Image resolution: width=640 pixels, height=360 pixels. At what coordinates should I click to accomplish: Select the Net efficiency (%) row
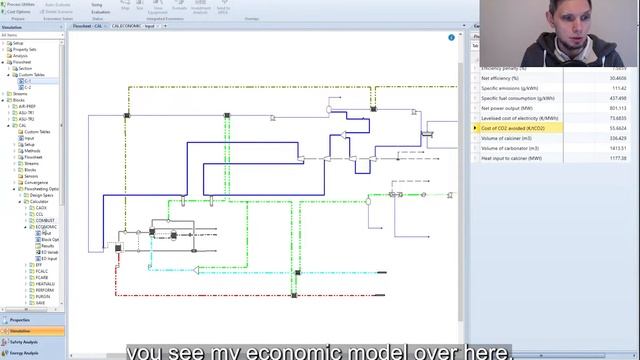tap(551, 78)
